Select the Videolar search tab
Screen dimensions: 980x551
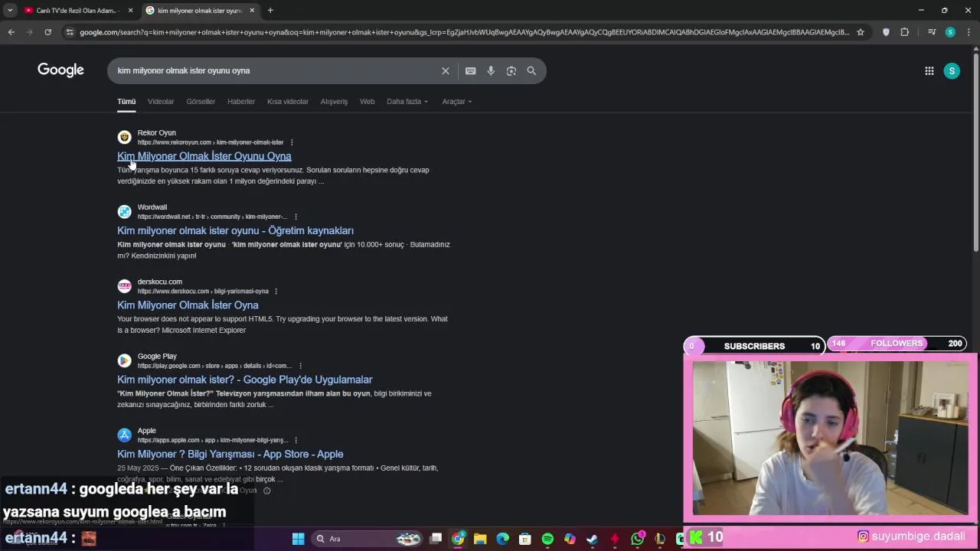[x=161, y=102]
